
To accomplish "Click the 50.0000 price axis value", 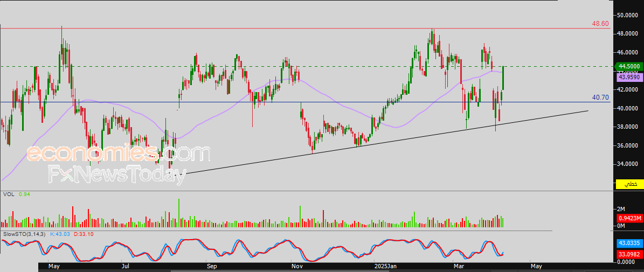I will (x=628, y=15).
